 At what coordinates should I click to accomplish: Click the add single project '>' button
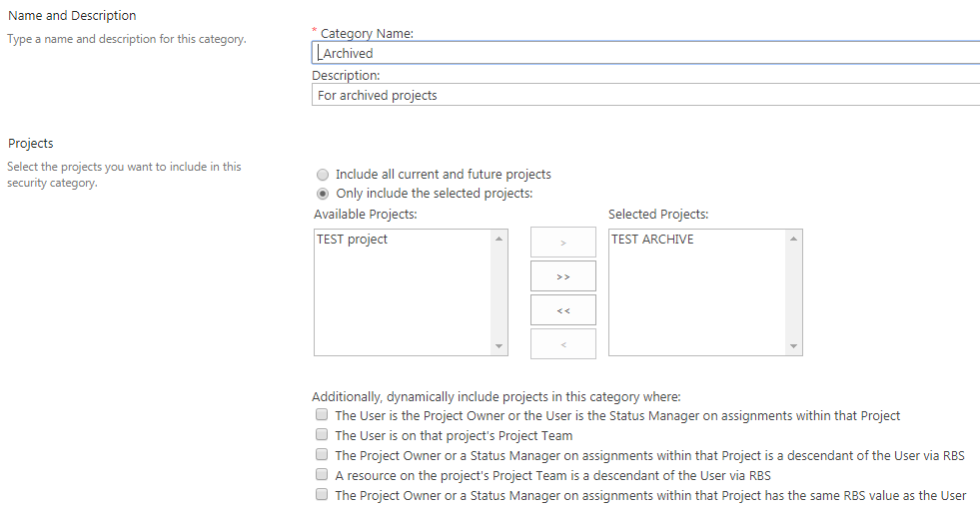click(562, 243)
